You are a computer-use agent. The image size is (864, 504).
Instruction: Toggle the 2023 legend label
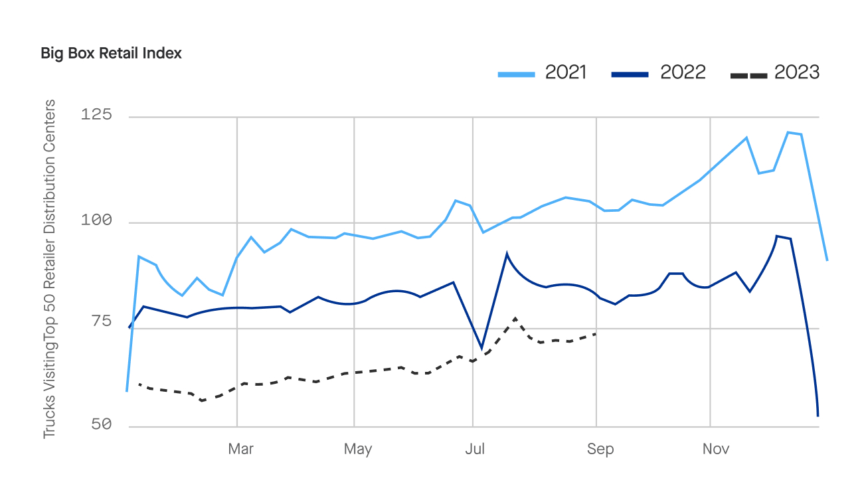tap(797, 72)
